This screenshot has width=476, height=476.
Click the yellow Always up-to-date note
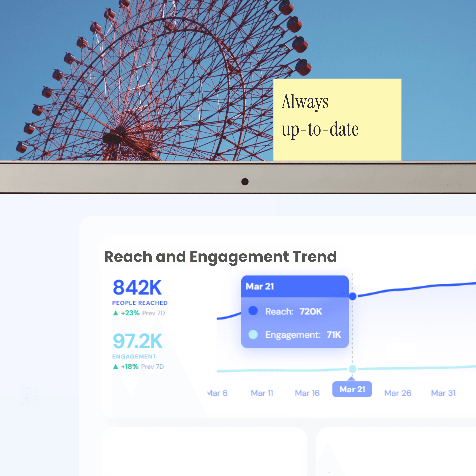337,120
